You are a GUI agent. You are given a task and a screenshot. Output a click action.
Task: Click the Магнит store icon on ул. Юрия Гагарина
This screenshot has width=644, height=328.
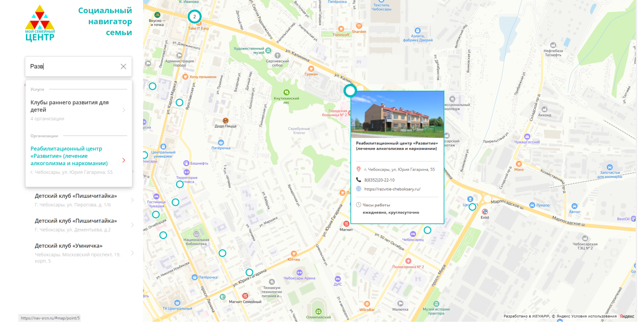pos(346,224)
